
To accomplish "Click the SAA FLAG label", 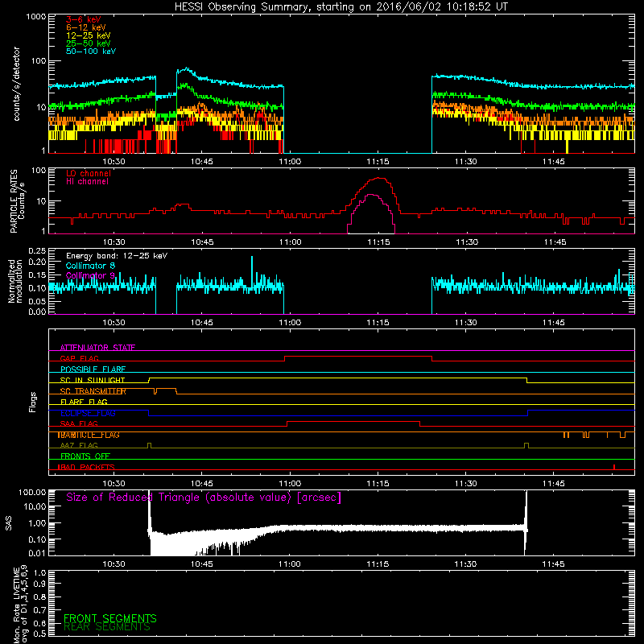I will (79, 423).
